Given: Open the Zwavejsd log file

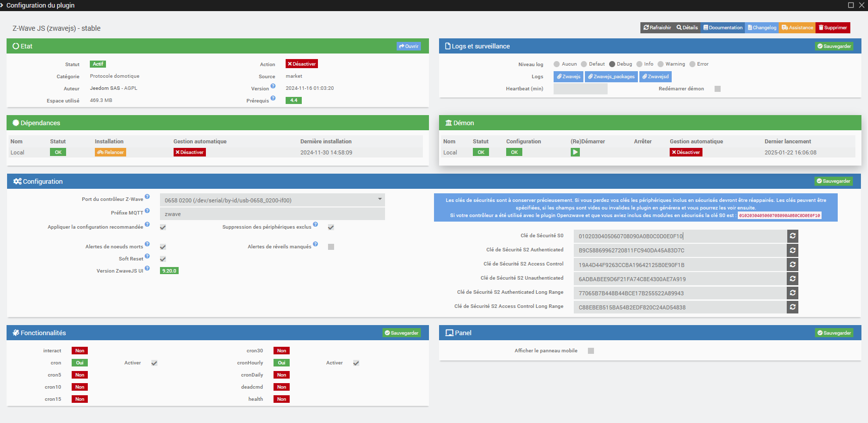Looking at the screenshot, I should click(x=655, y=77).
